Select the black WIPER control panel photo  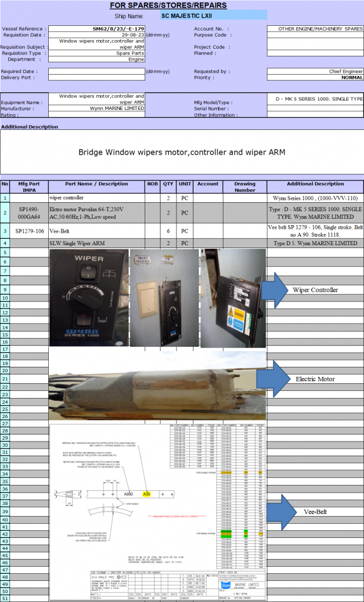89,297
